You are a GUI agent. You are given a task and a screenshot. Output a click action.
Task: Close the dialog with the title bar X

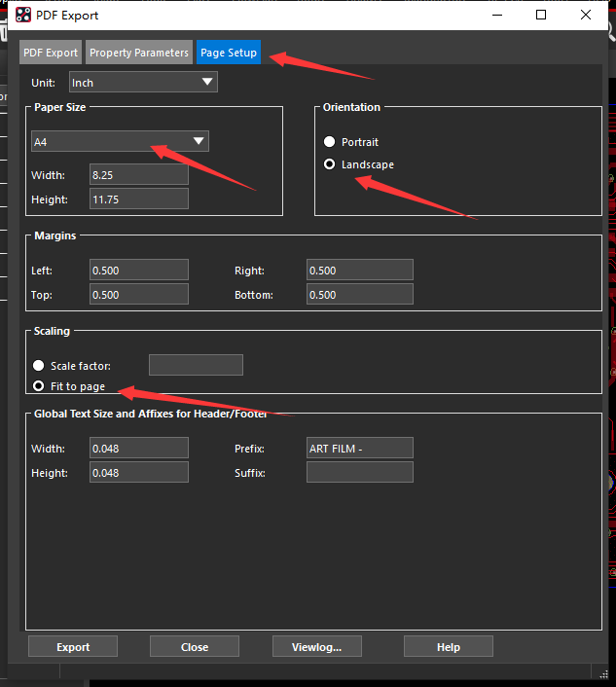[x=586, y=15]
